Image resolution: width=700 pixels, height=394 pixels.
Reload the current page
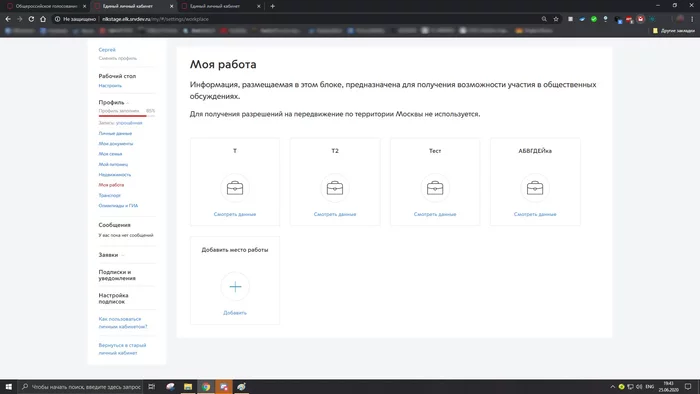[x=31, y=19]
